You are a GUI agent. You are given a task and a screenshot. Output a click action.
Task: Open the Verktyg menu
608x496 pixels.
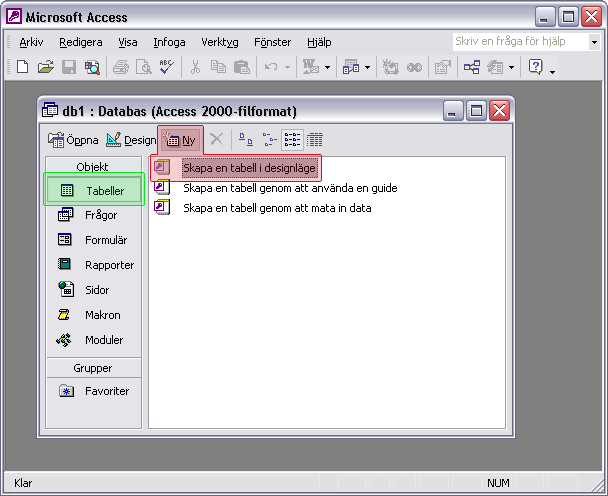pos(219,42)
